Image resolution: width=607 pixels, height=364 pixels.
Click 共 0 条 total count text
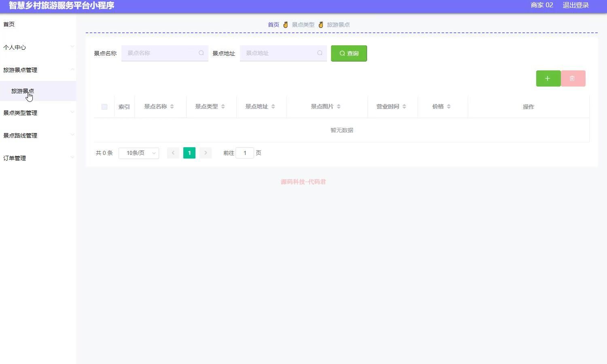(104, 153)
